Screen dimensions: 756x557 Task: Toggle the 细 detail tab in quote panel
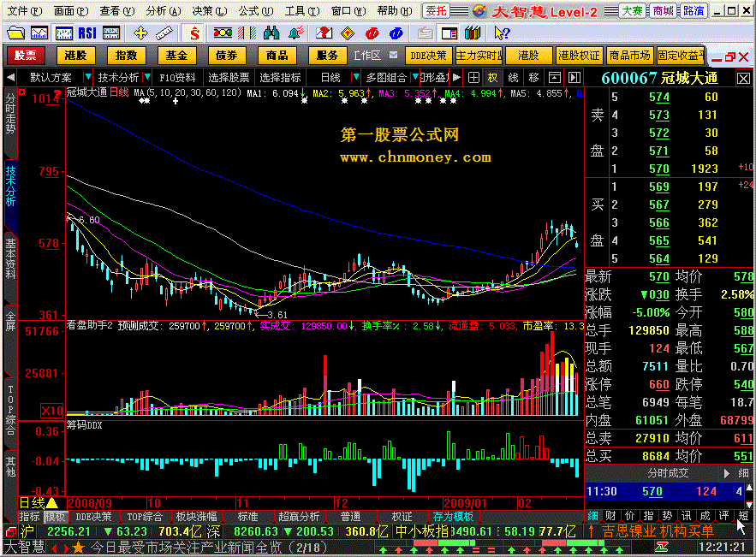tap(592, 516)
